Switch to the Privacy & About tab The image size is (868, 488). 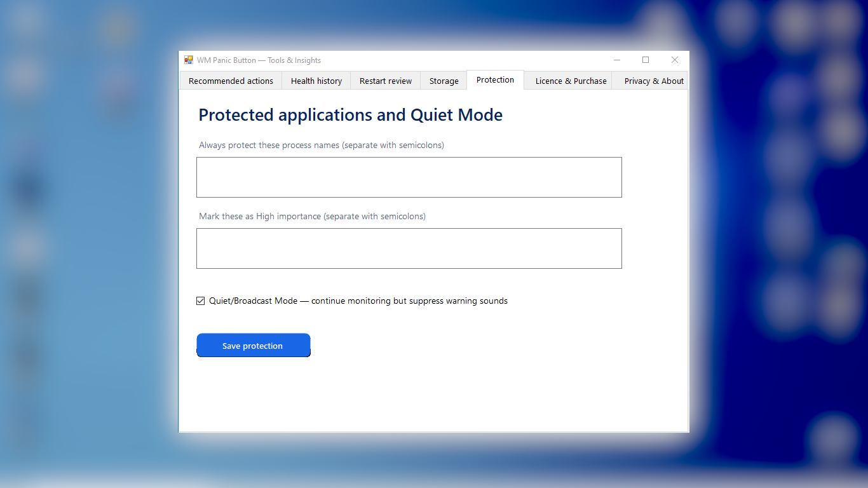[x=651, y=81]
